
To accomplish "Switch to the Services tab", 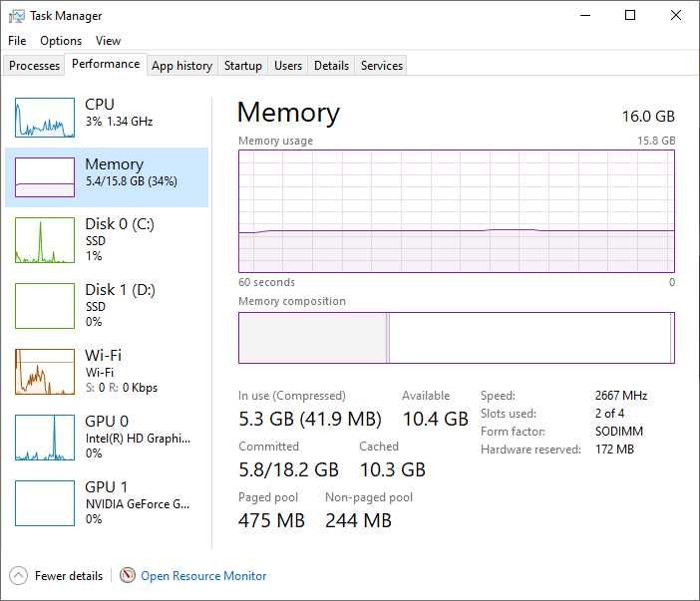I will tap(382, 66).
